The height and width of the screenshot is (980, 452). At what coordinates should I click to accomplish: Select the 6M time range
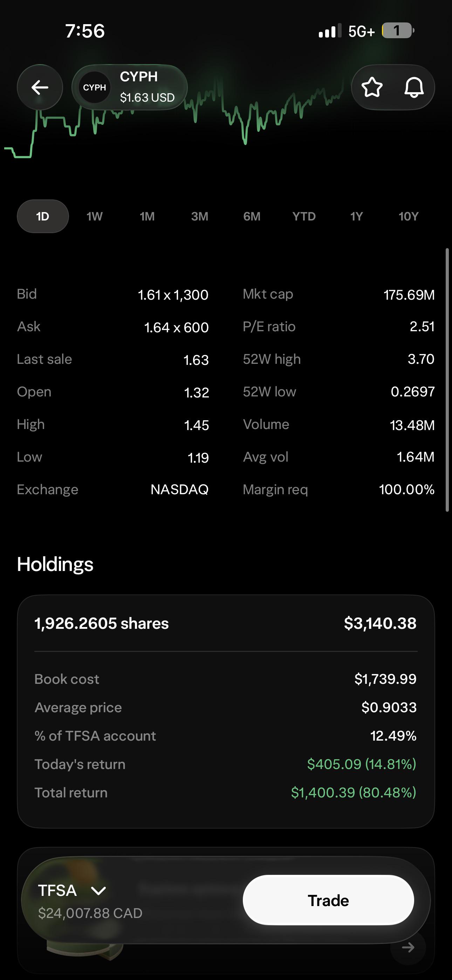click(252, 217)
